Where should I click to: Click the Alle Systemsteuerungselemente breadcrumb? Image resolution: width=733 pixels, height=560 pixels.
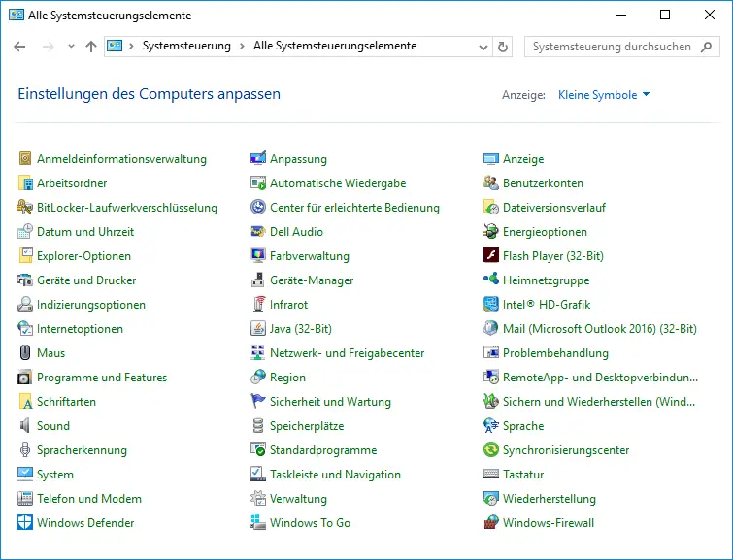coord(335,46)
